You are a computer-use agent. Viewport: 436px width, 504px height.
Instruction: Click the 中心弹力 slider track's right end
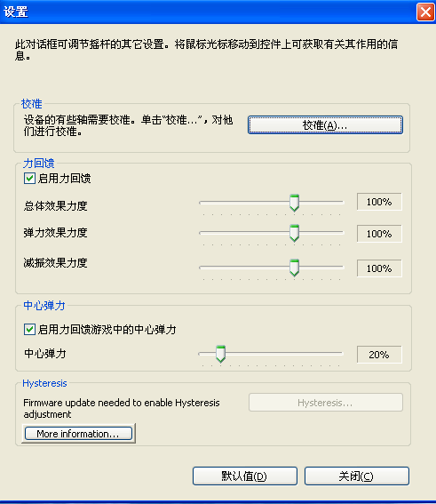(x=340, y=353)
